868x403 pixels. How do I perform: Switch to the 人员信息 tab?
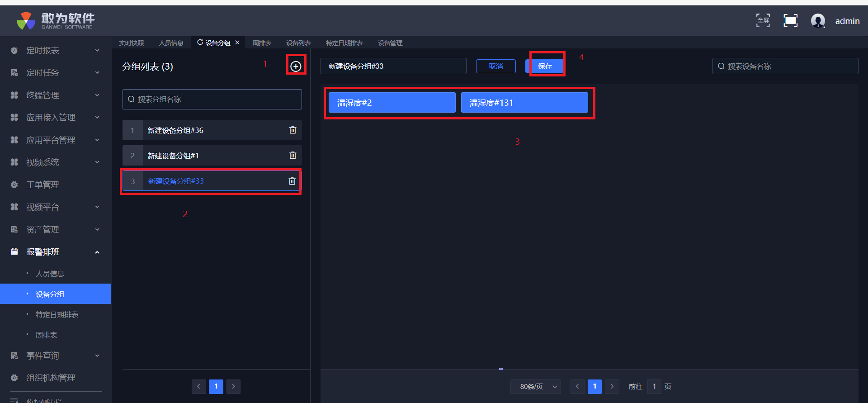(171, 43)
